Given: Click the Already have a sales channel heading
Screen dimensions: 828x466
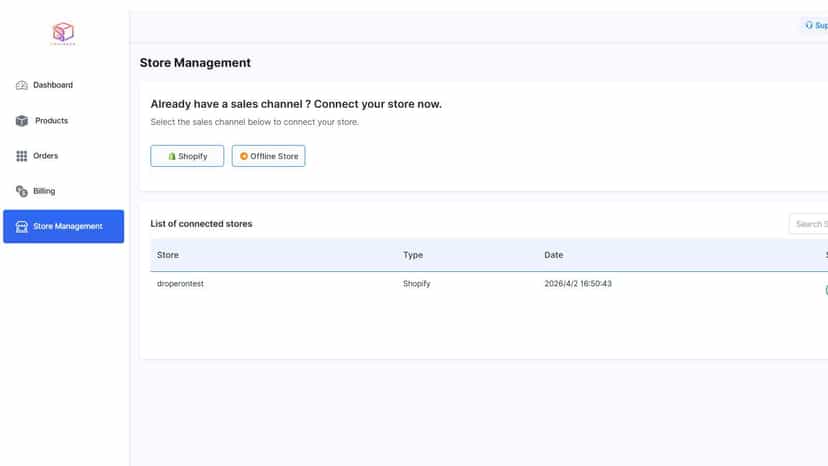Looking at the screenshot, I should (x=296, y=104).
